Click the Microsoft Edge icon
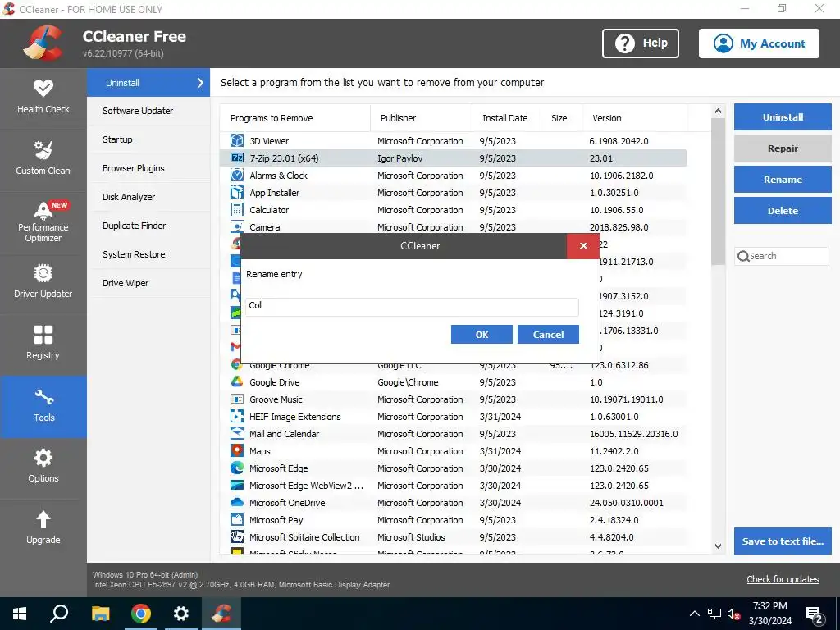Image resolution: width=840 pixels, height=630 pixels. coord(237,468)
